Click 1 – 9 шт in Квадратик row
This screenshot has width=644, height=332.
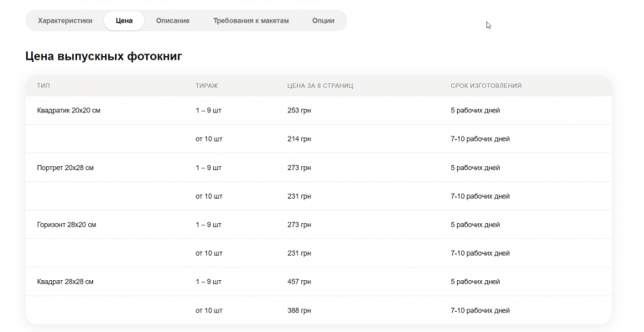point(208,110)
